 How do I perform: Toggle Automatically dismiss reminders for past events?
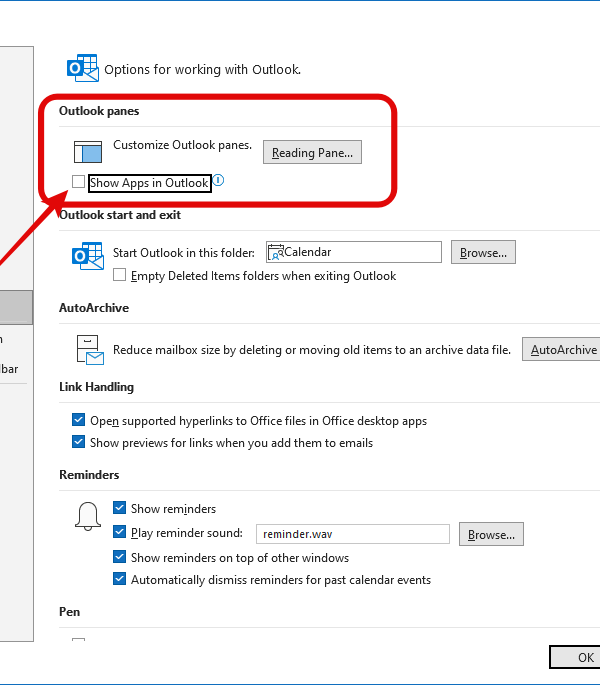pyautogui.click(x=119, y=579)
